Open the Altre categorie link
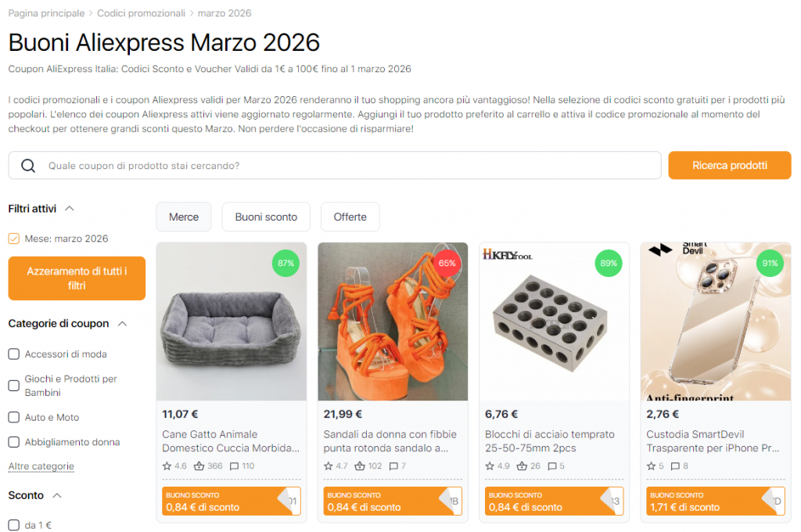This screenshot has height=532, width=801. coord(41,466)
